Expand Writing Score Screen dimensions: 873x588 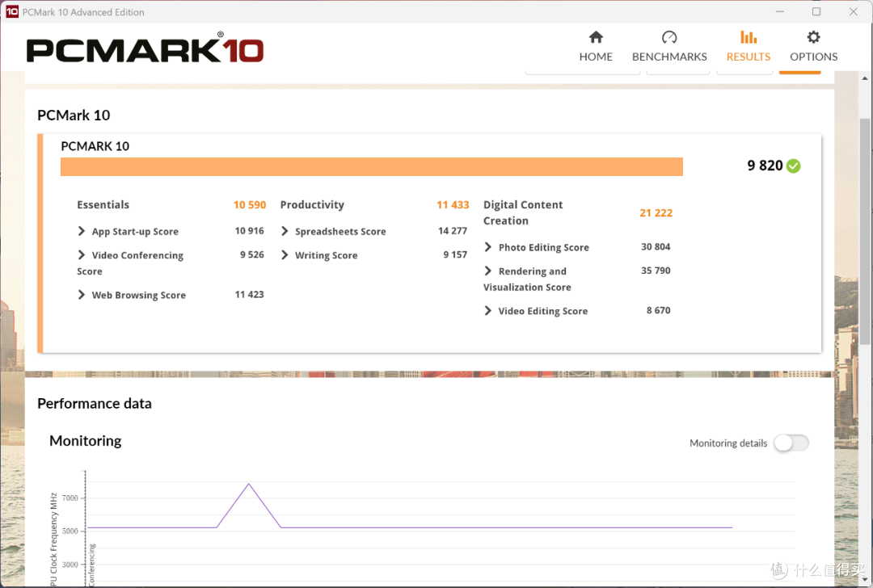(285, 254)
